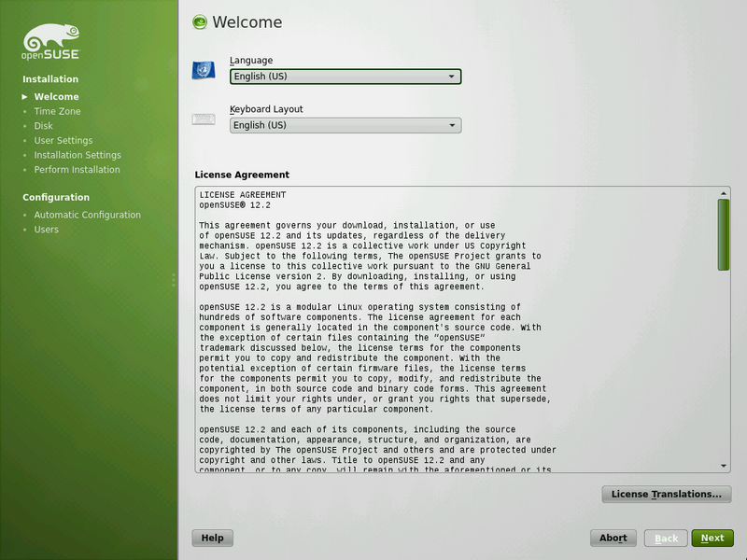The height and width of the screenshot is (560, 747).
Task: Click the Help button
Action: [x=213, y=539]
